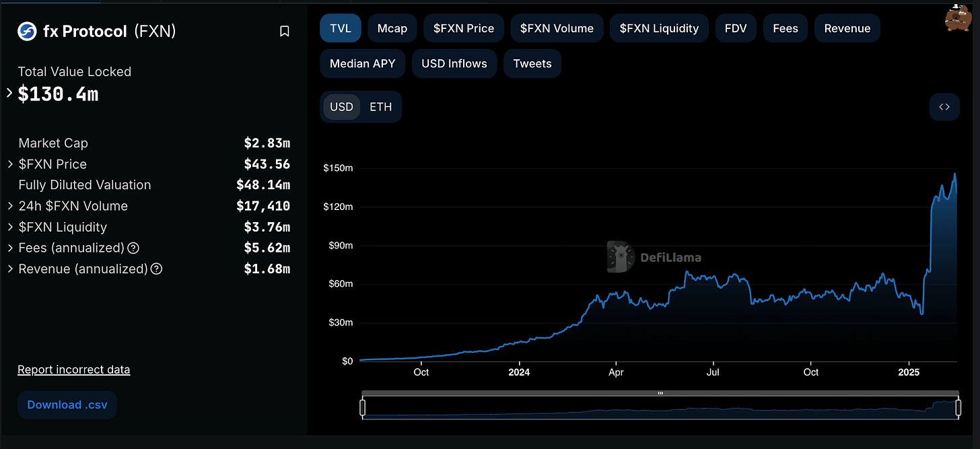Click the 2025 x-axis label
The height and width of the screenshot is (449, 980).
click(x=909, y=372)
